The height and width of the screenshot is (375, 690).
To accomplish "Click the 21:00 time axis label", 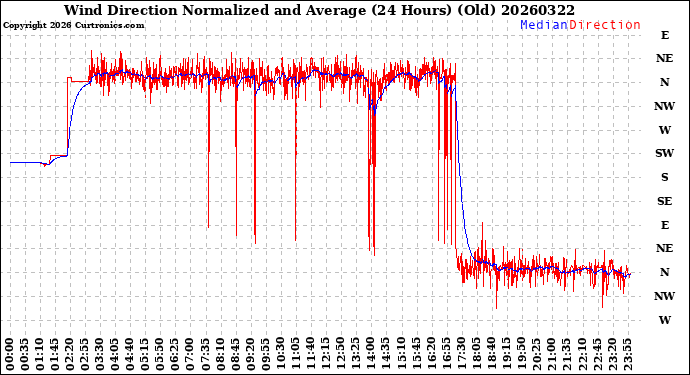I will tap(551, 355).
